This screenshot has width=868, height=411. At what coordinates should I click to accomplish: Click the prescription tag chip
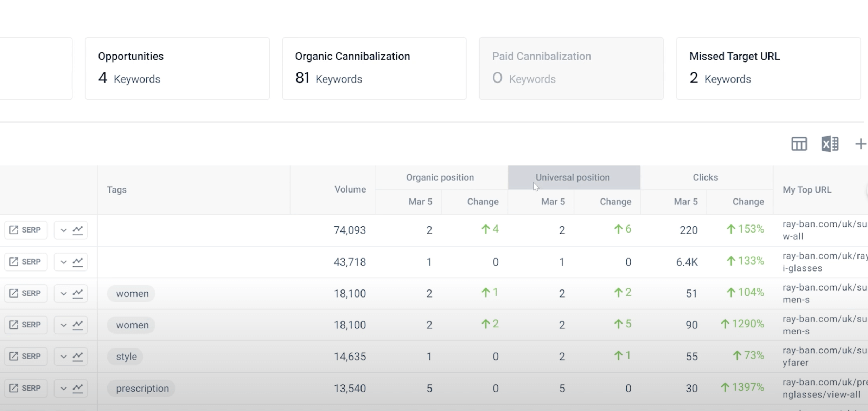tap(142, 389)
